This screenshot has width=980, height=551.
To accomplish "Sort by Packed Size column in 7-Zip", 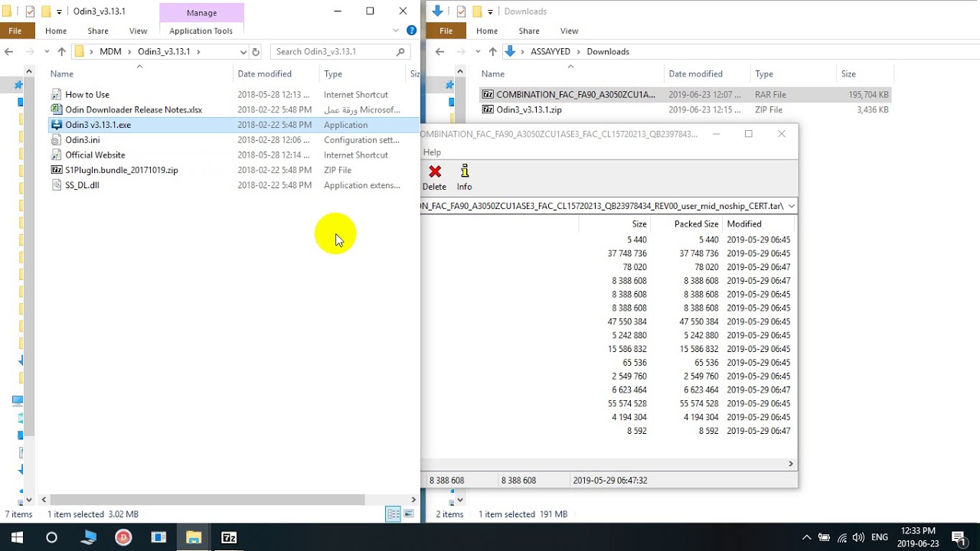I will [x=696, y=224].
